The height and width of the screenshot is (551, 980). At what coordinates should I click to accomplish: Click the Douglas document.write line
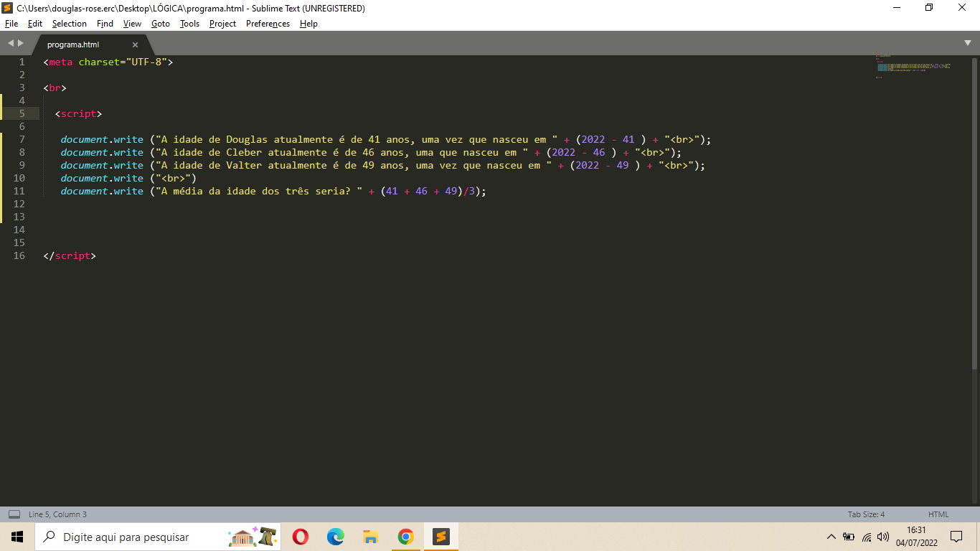(385, 139)
